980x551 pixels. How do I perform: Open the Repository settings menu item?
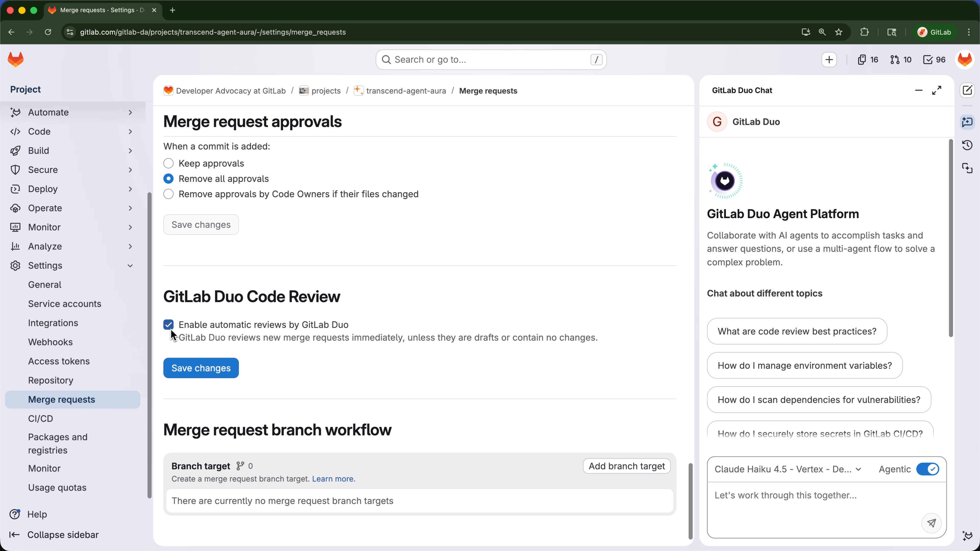click(51, 380)
